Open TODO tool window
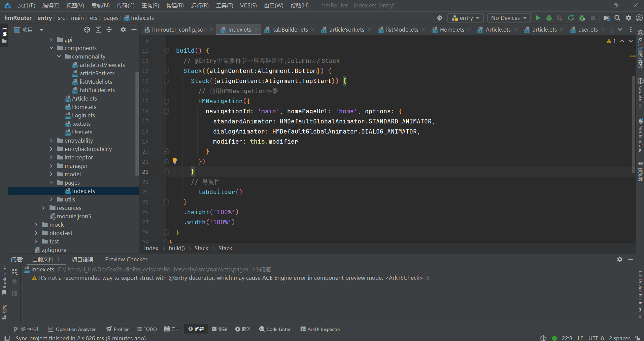Screen dimensions: 644x341 (x=147, y=329)
